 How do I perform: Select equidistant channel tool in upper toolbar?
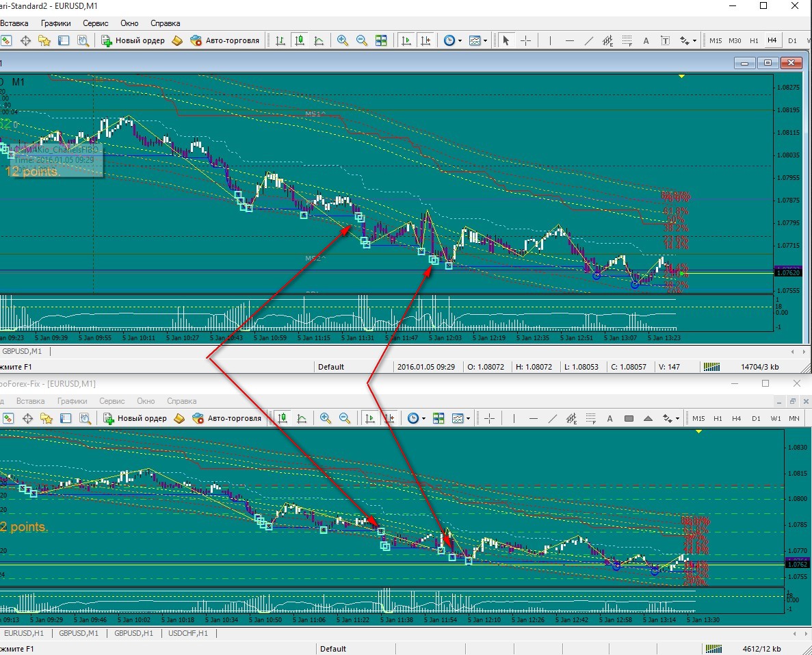tap(608, 40)
